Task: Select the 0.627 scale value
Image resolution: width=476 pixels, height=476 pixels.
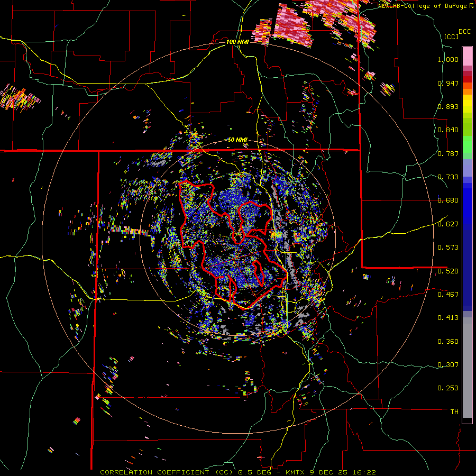Action: [448, 224]
